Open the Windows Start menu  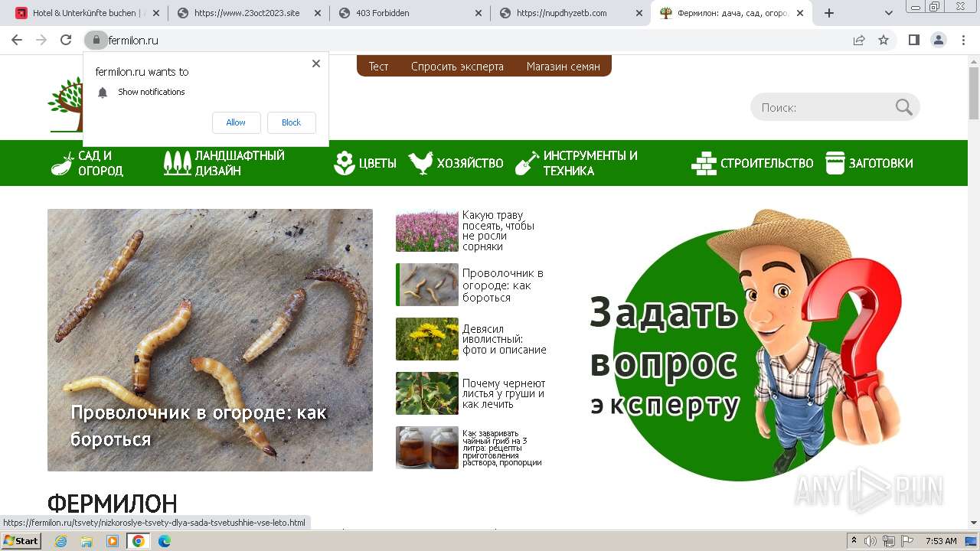(21, 541)
